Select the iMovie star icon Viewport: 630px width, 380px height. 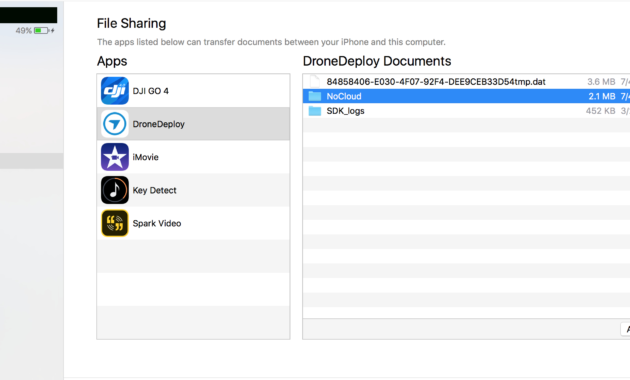[115, 157]
